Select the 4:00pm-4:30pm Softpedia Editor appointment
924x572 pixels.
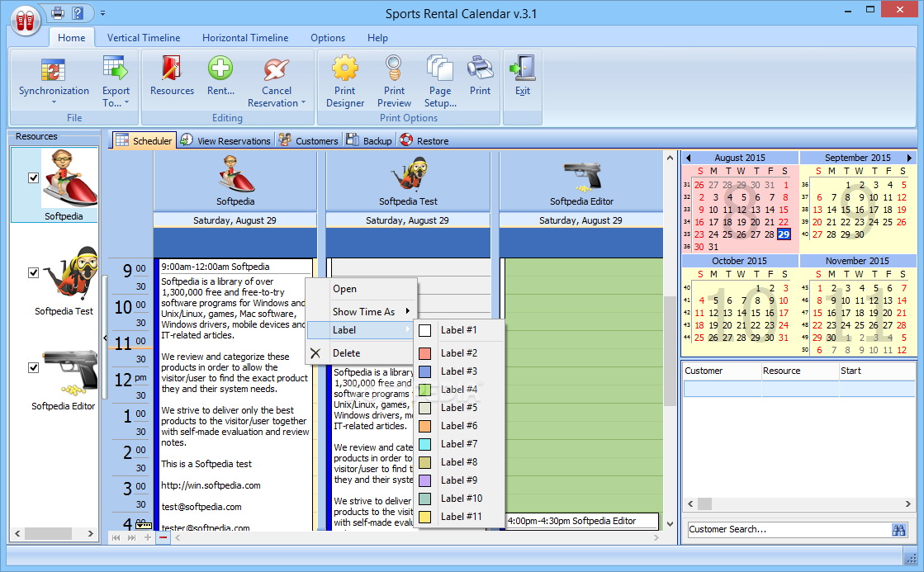coord(582,522)
